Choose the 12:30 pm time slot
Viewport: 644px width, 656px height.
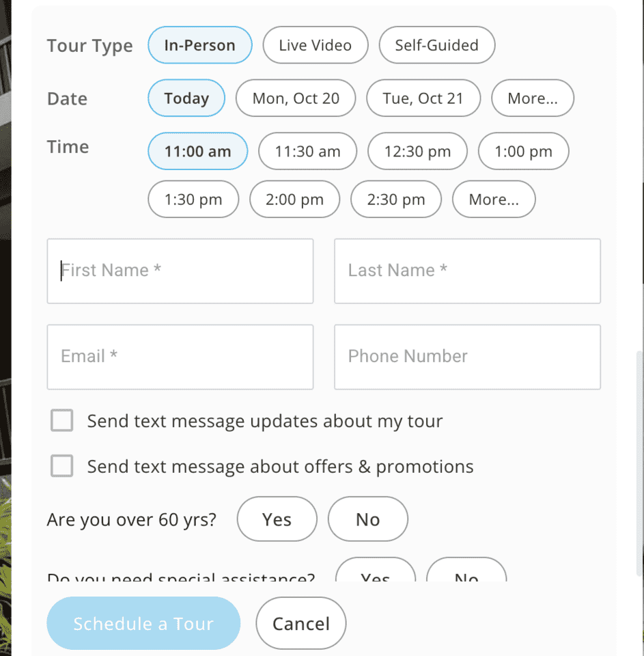[x=417, y=151]
